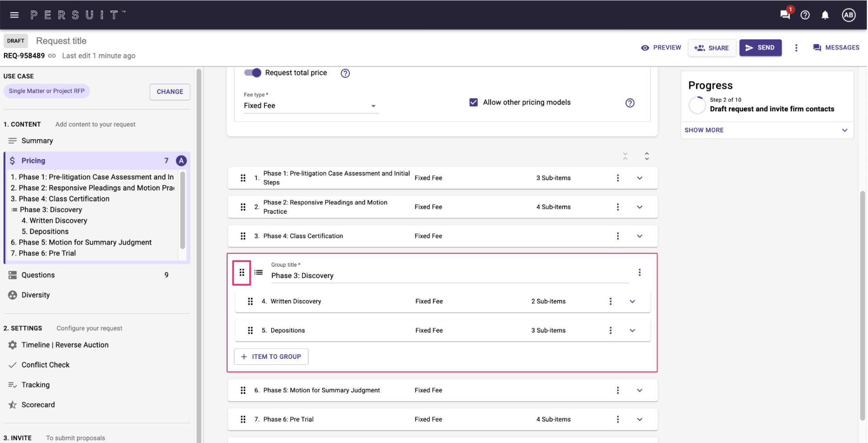Click the main page vertical scrollbar
Image resolution: width=868 pixels, height=443 pixels.
[x=862, y=306]
